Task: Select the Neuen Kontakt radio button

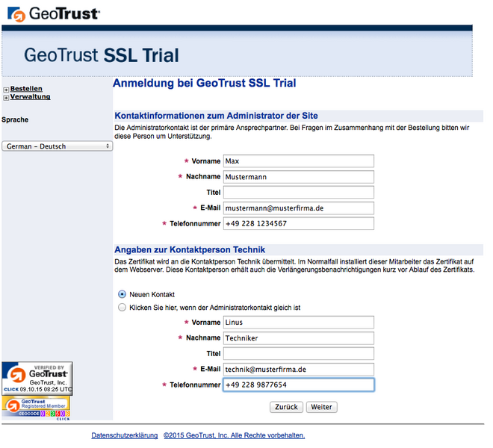Action: click(123, 294)
